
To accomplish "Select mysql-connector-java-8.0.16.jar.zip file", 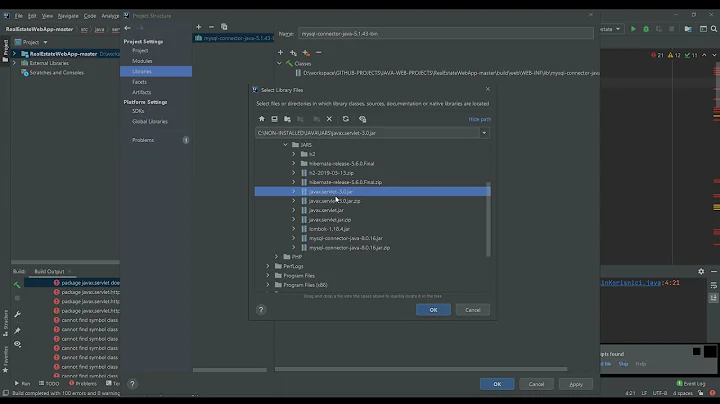I will click(349, 247).
